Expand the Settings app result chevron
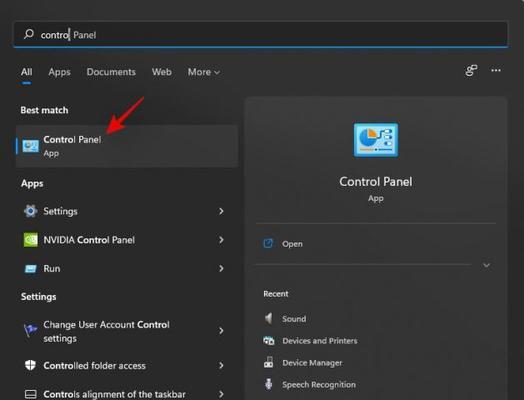The height and width of the screenshot is (400, 524). [221, 211]
